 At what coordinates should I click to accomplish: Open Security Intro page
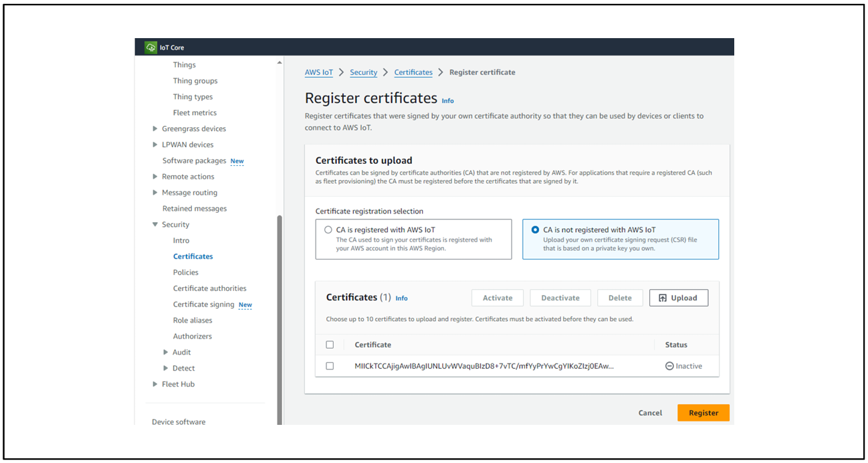[x=181, y=241]
